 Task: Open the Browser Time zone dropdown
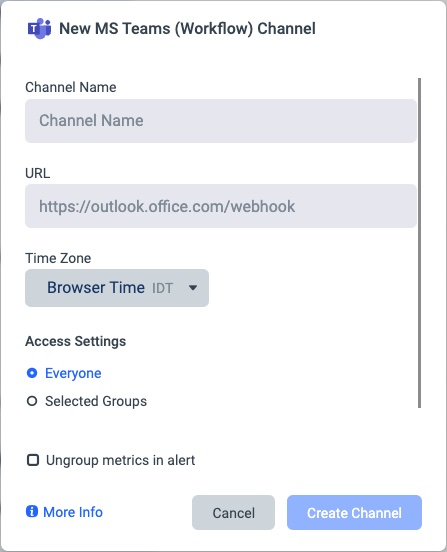click(x=117, y=288)
